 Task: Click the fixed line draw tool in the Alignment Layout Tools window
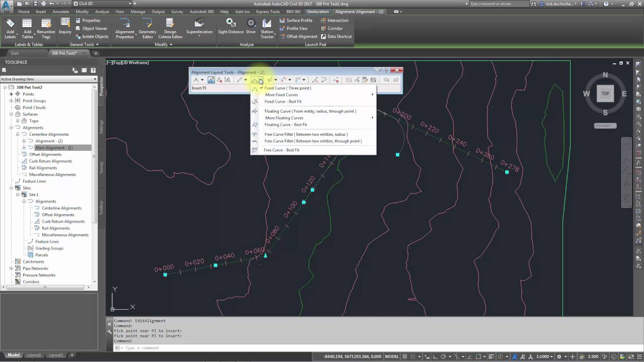point(239,80)
